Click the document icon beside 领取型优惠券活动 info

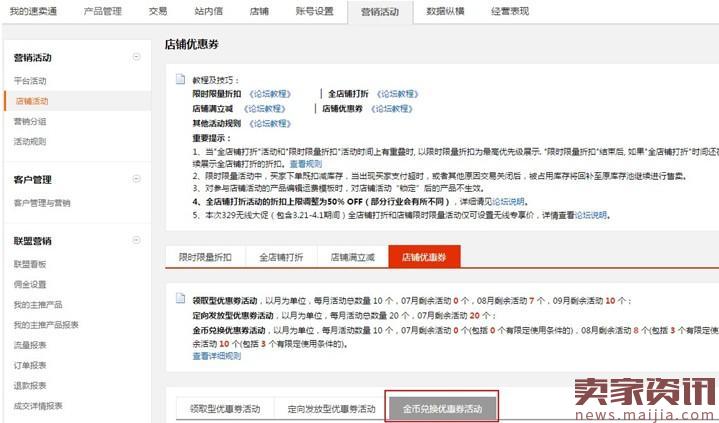[x=181, y=299]
